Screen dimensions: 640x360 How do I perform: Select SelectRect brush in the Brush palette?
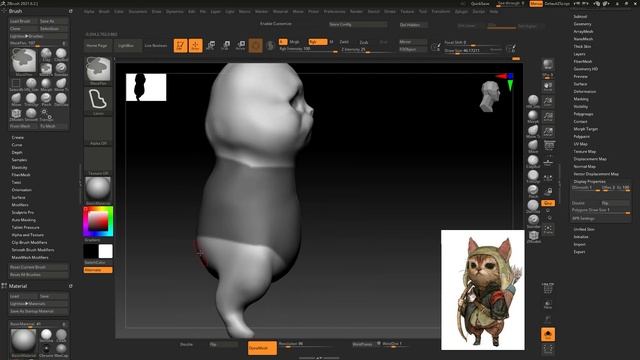pyautogui.click(x=16, y=84)
